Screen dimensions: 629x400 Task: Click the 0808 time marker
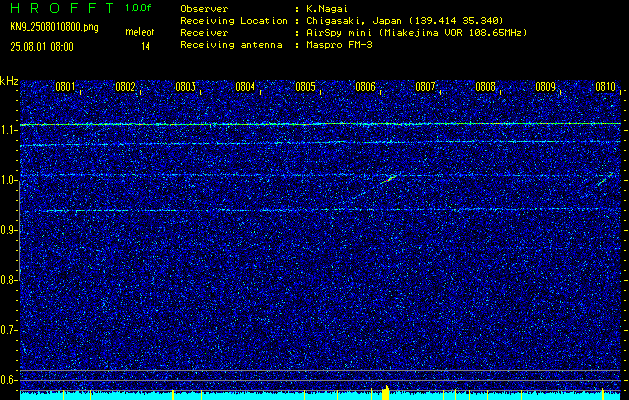click(x=485, y=87)
